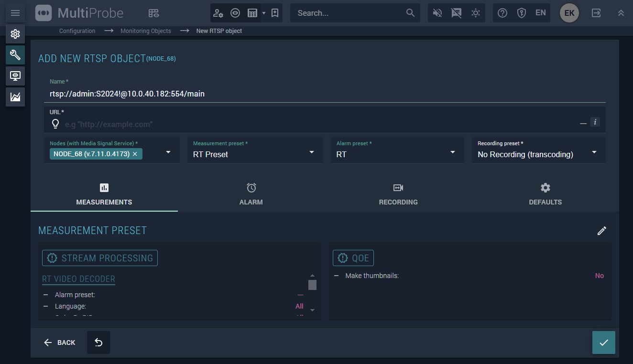Collapse the Alarm preset row dash

point(46,295)
